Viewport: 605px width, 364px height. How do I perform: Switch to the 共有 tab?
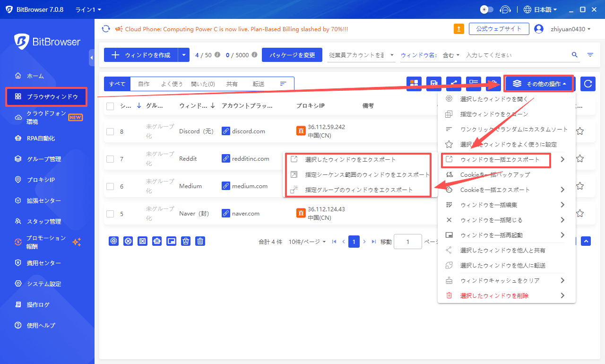pos(232,84)
